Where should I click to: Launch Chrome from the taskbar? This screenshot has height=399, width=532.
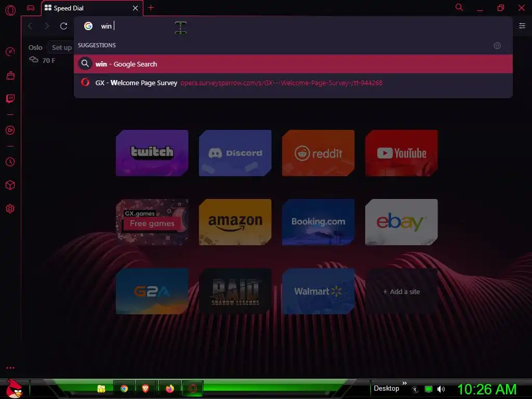pyautogui.click(x=124, y=389)
